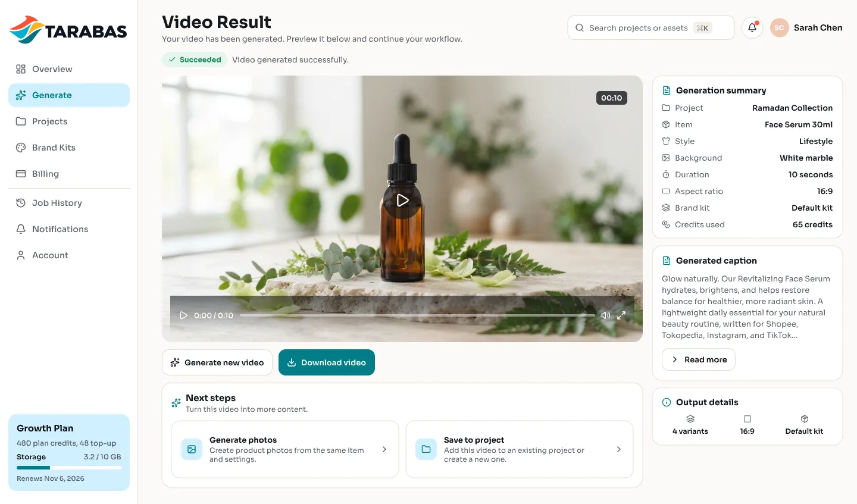Go to Projects in the sidebar
This screenshot has height=504, width=857.
pyautogui.click(x=69, y=121)
